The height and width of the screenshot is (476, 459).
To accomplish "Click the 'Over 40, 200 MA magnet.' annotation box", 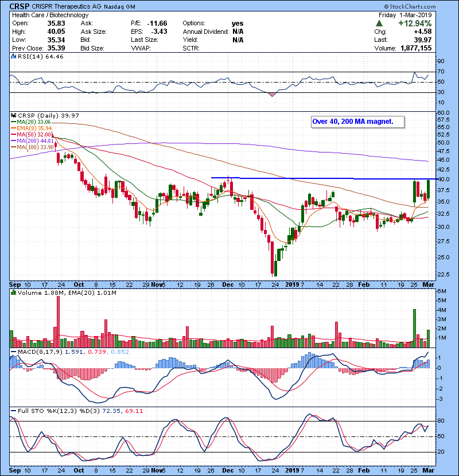I will [357, 122].
